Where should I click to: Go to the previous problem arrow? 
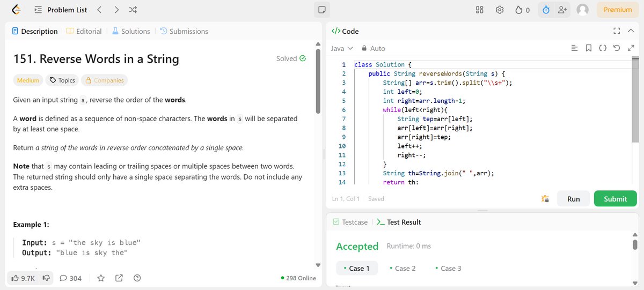(x=99, y=10)
